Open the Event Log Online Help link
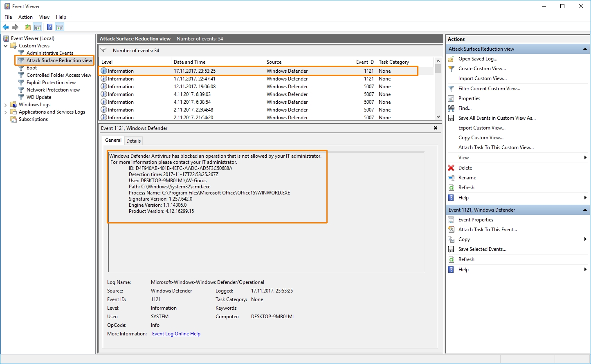Viewport: 591px width, 364px height. coord(176,334)
